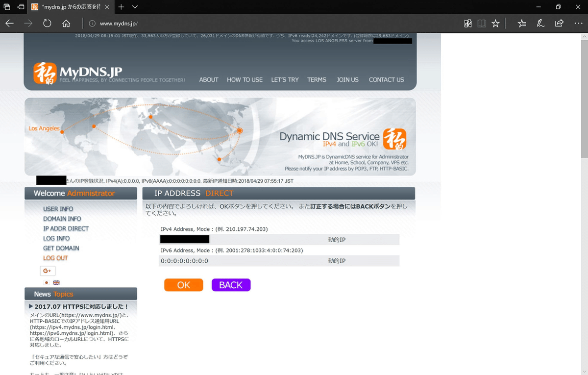This screenshot has width=588, height=375.
Task: Click the Google+ share button
Action: point(48,271)
